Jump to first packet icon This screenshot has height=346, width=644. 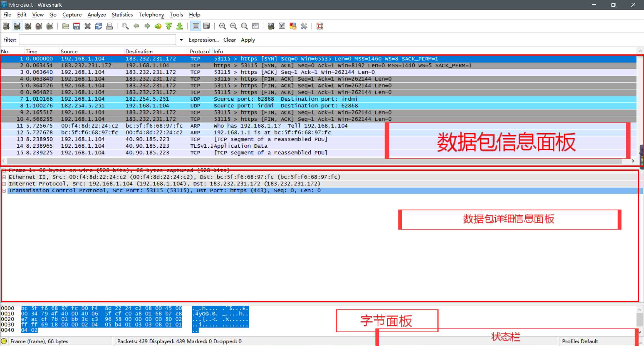pyautogui.click(x=169, y=26)
